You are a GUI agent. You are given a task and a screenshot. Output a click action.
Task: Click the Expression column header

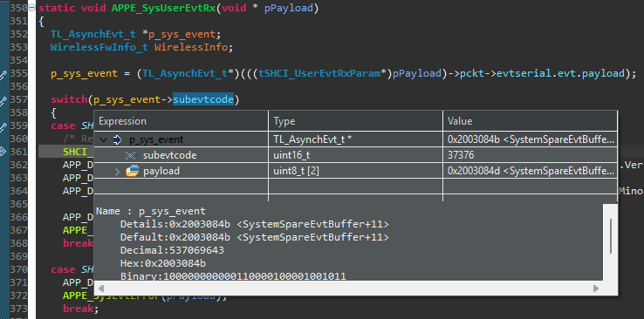point(182,121)
